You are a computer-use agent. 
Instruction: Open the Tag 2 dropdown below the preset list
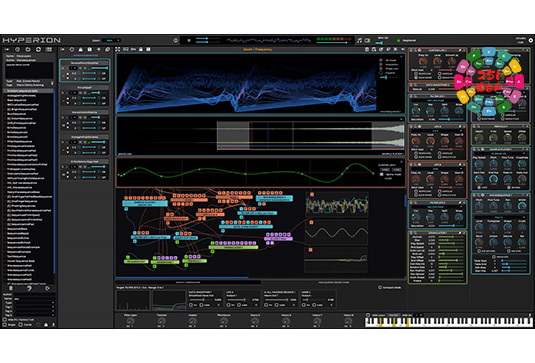(x=34, y=311)
